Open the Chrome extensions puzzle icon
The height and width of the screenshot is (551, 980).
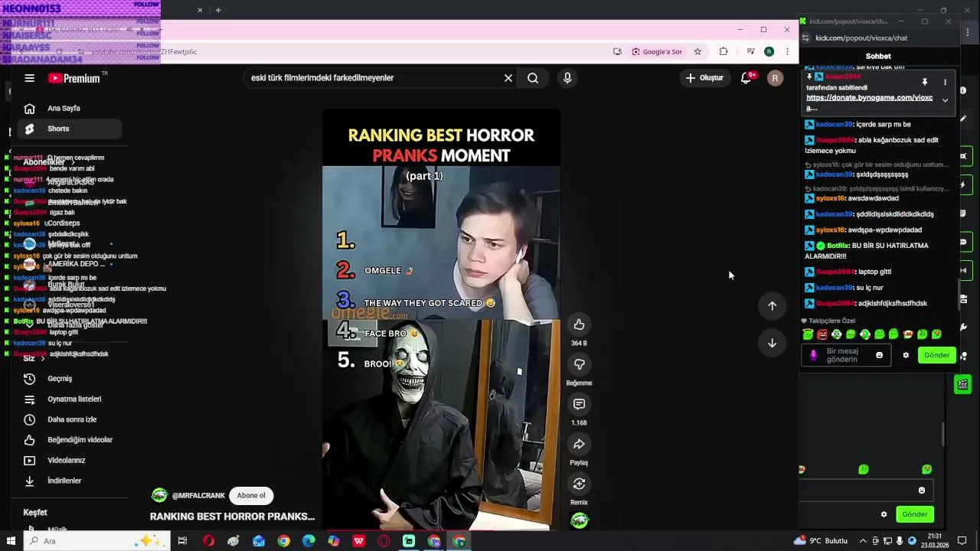724,52
